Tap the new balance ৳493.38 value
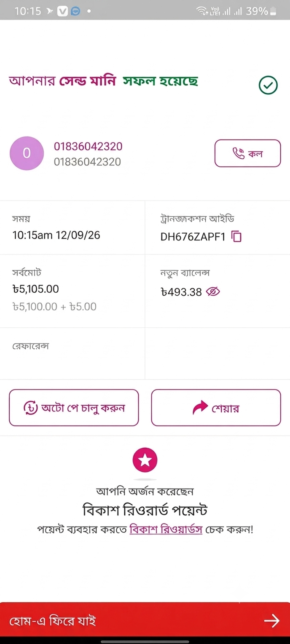290x644 pixels. [x=181, y=292]
